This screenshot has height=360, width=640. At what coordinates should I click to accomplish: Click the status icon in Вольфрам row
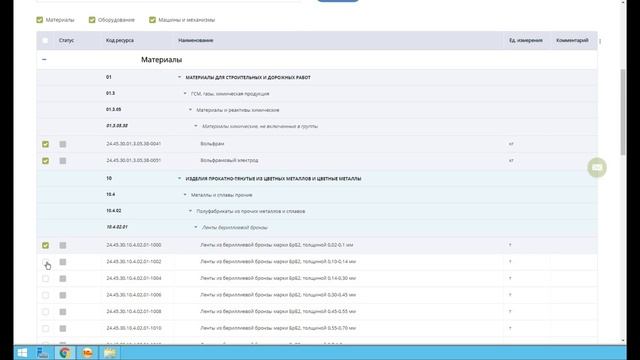click(62, 144)
